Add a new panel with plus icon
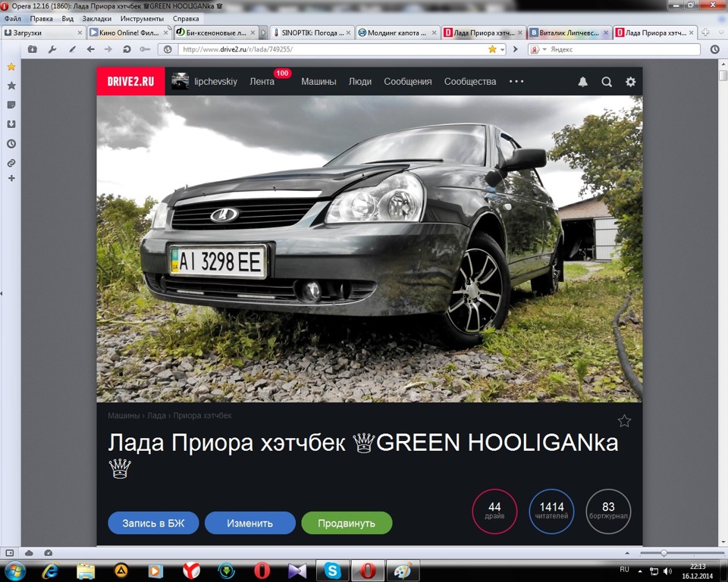This screenshot has width=728, height=582. 11,178
